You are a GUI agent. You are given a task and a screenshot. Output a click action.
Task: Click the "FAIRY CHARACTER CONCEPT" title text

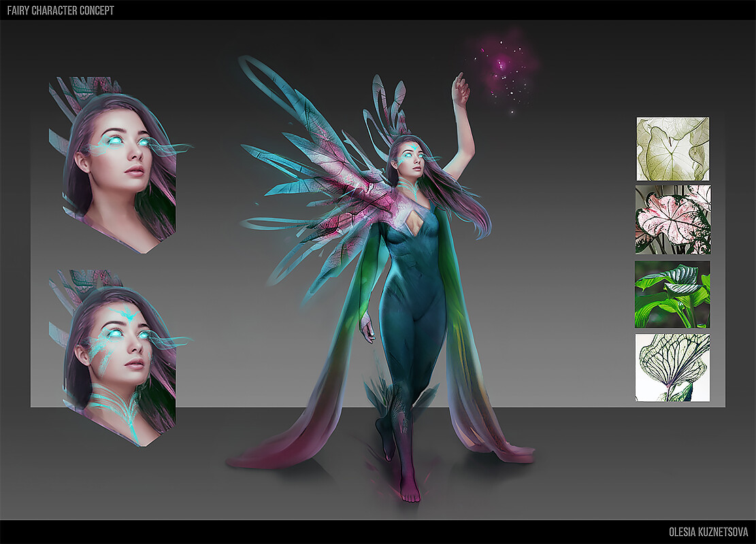(61, 11)
